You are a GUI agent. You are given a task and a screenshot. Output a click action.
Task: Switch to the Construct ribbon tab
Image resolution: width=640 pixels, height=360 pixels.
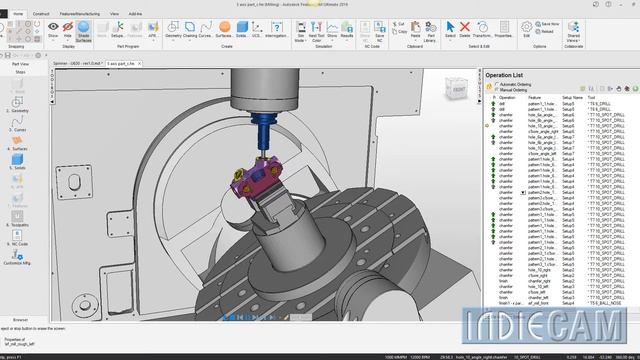41,14
